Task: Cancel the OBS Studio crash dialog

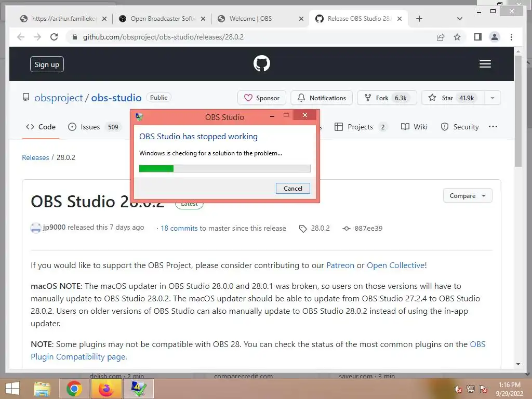Action: (x=293, y=188)
